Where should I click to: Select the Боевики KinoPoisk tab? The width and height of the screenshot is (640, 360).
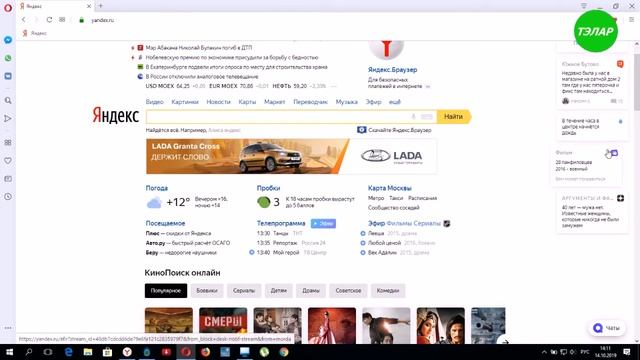coord(207,291)
